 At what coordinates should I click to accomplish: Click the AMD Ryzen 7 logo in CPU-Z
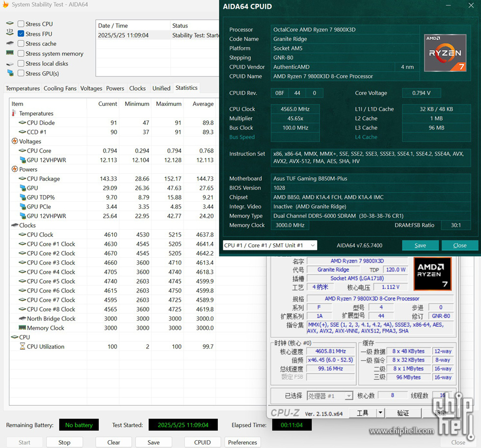click(x=432, y=274)
